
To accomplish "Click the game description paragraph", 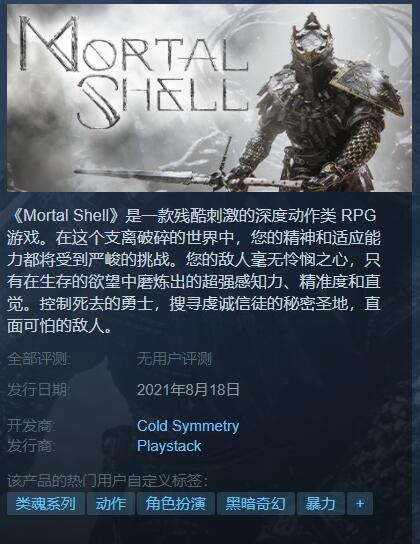I will pyautogui.click(x=194, y=271).
